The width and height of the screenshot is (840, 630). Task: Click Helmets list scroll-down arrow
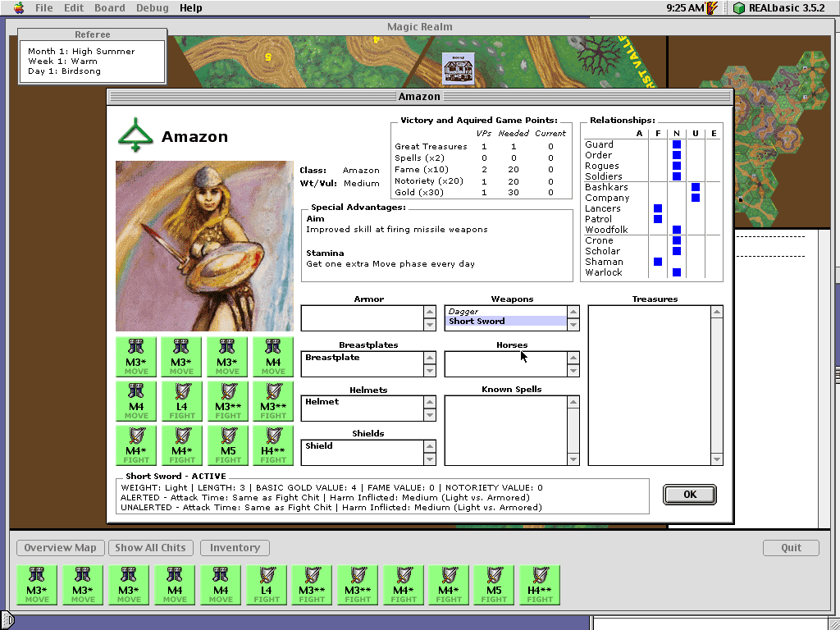pos(430,415)
